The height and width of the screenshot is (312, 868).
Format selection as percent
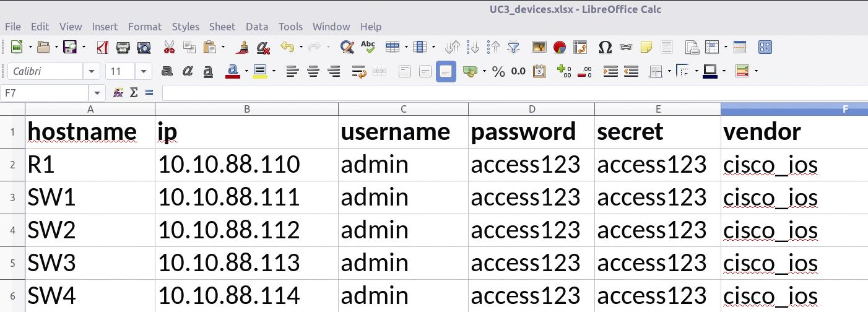[x=498, y=72]
